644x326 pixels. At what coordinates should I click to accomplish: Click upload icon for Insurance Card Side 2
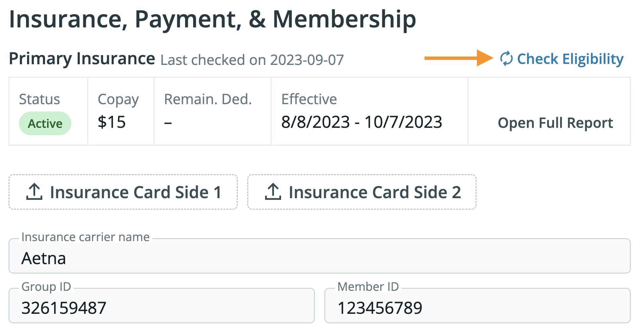(273, 192)
